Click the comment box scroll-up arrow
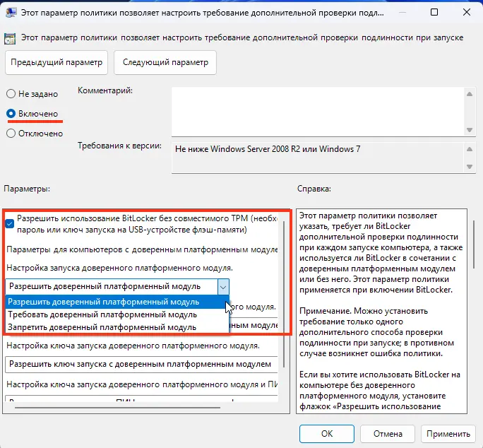 coord(468,92)
